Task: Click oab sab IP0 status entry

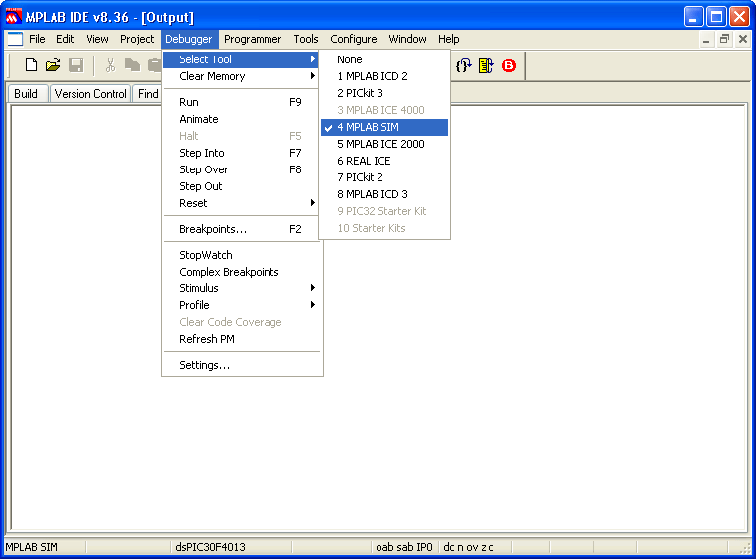Action: [404, 547]
